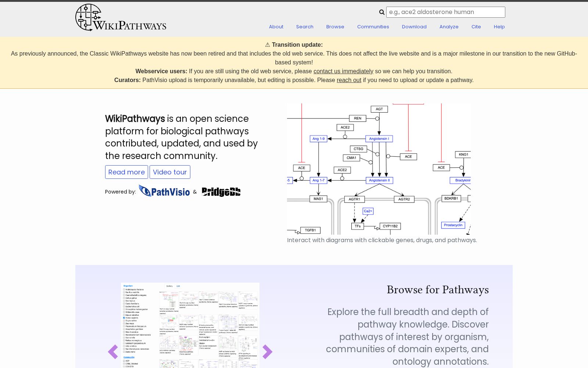Click the WikiPathways logo
This screenshot has width=588, height=368.
(x=121, y=17)
